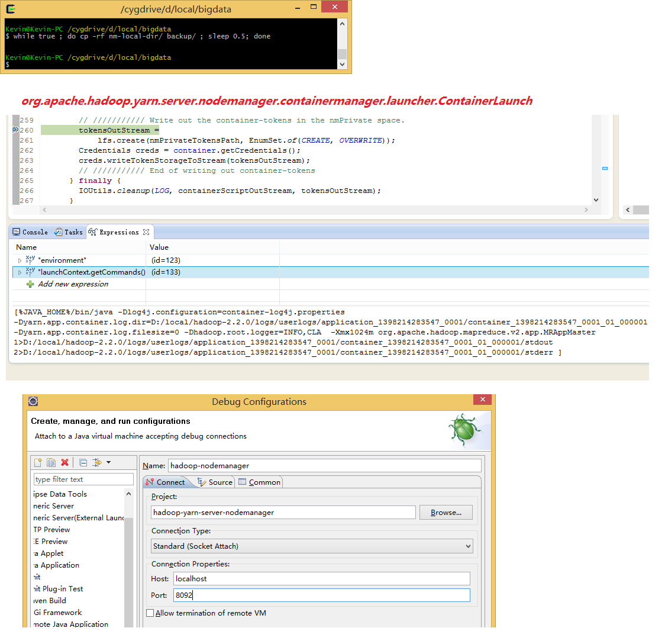Switch to the Console tab

point(30,232)
